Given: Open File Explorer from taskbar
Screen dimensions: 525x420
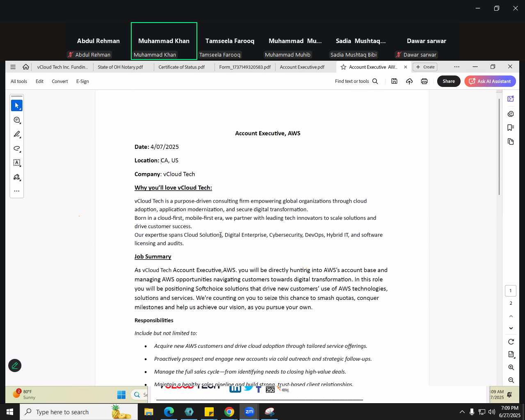Looking at the screenshot, I should 148,412.
